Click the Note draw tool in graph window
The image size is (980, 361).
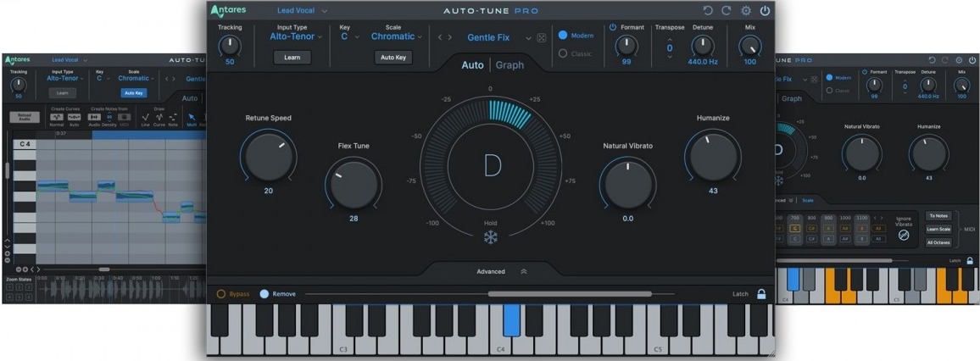(x=173, y=117)
